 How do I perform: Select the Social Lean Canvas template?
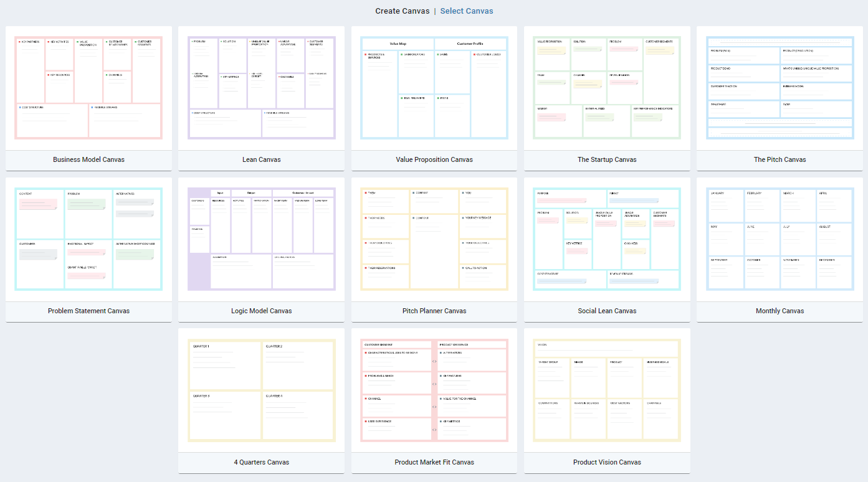coord(606,239)
